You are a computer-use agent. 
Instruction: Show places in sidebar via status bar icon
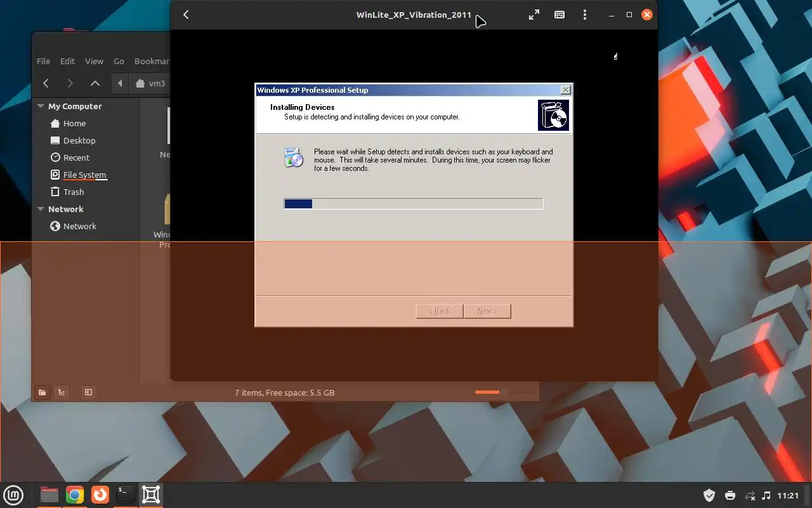[42, 392]
